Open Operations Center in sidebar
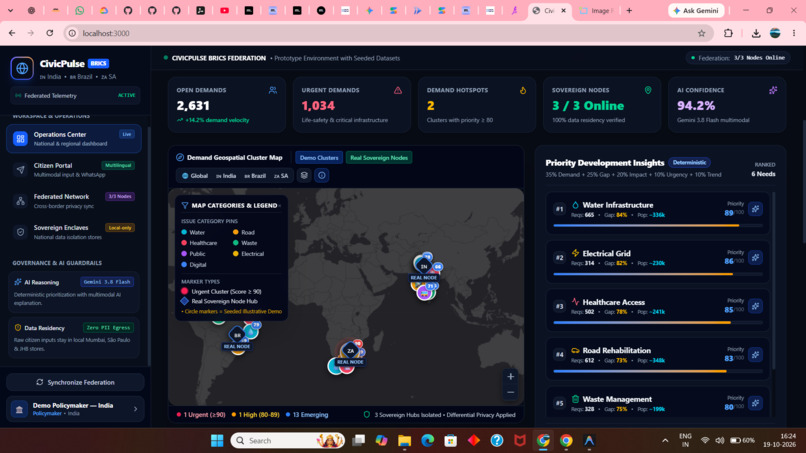Image resolution: width=806 pixels, height=453 pixels. point(74,138)
